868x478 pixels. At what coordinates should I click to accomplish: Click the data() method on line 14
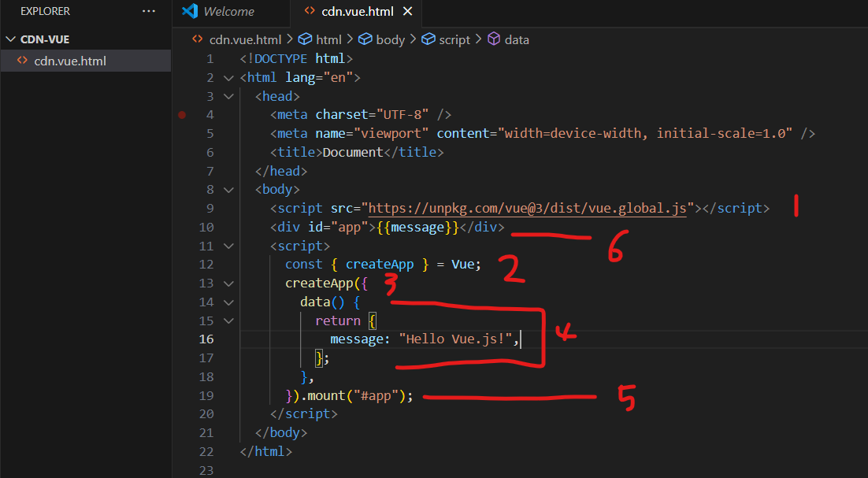tap(323, 302)
